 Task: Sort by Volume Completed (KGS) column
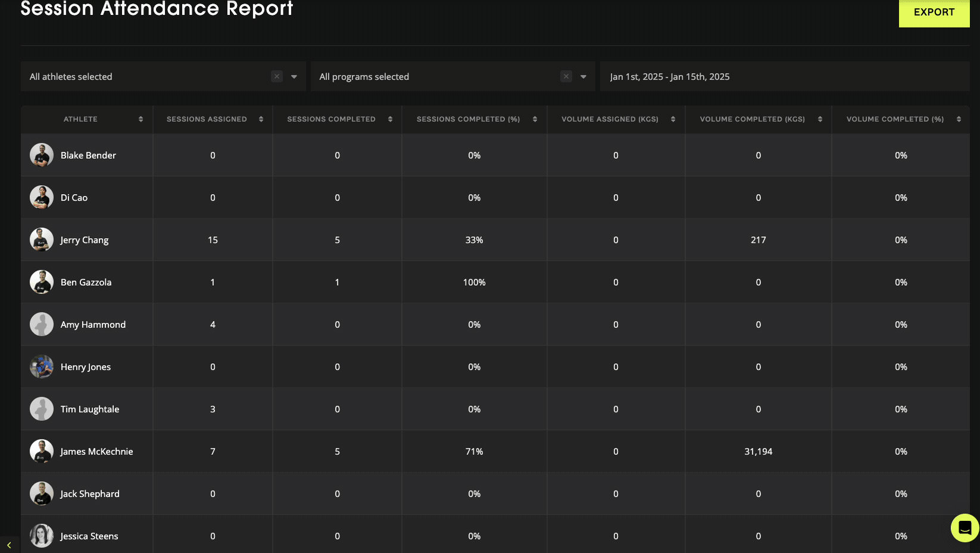820,119
